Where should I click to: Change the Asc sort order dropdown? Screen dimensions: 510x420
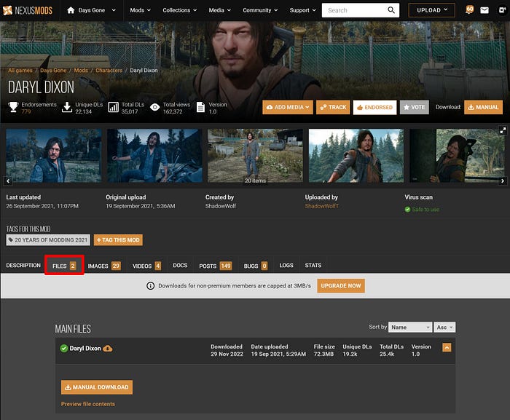click(444, 328)
